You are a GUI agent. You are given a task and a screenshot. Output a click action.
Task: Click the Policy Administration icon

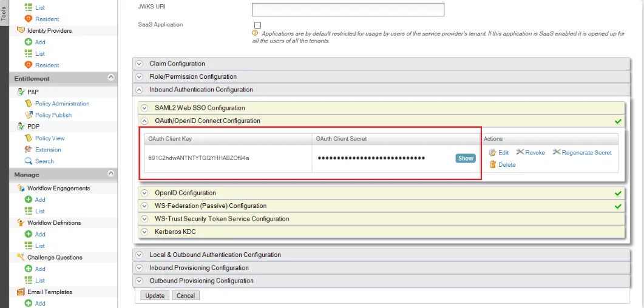point(29,103)
